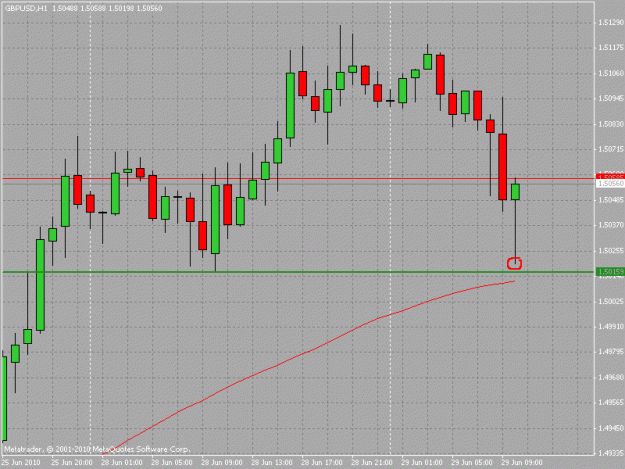
Task: Click the red price label on the resistance line
Action: [609, 176]
